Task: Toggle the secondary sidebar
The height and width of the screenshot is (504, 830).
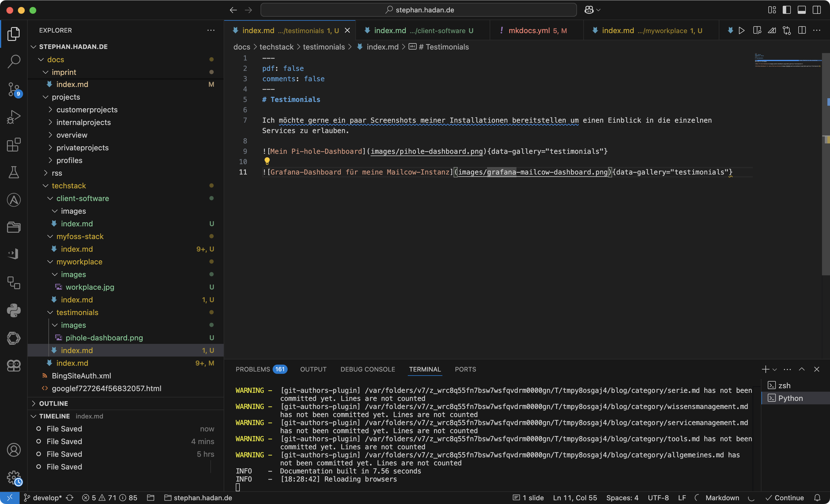Action: click(816, 10)
